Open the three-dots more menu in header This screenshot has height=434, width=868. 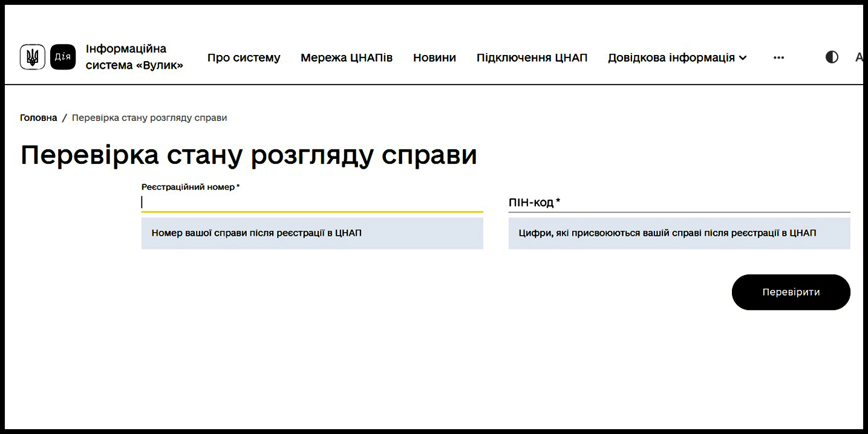click(778, 58)
